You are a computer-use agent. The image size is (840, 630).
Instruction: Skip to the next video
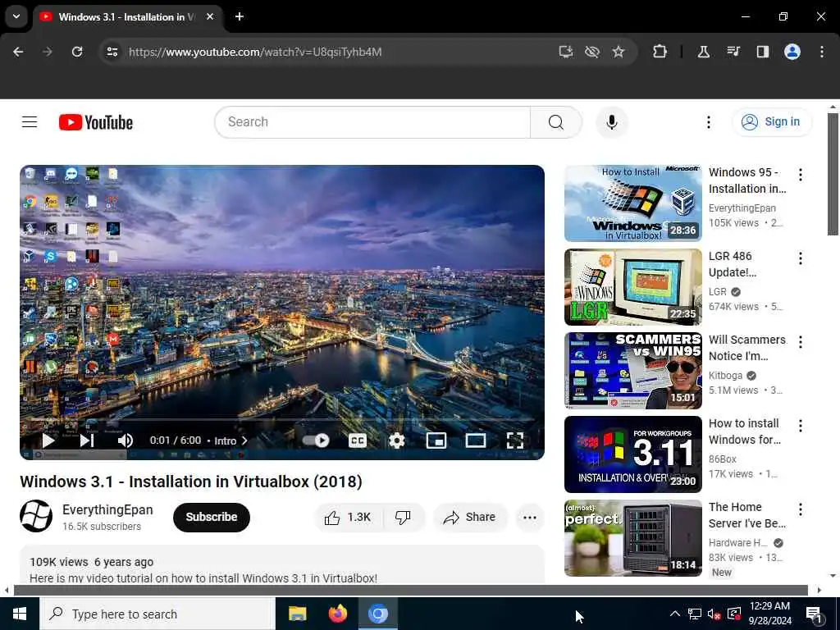click(87, 441)
